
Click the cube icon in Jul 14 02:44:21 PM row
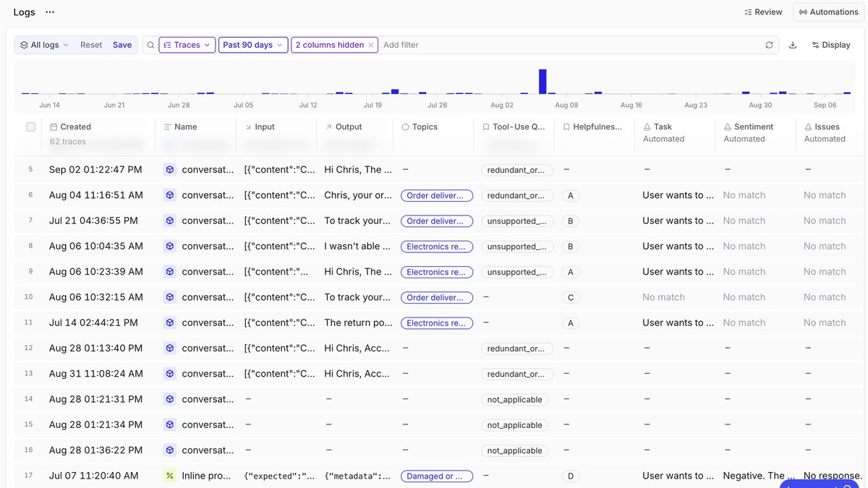[x=169, y=322]
